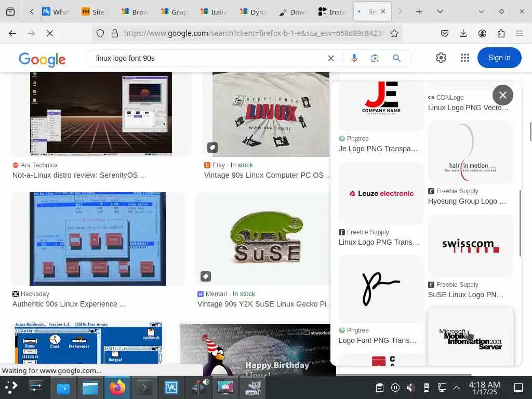Open the 'Authentic 90s Linux Experience' result
The image size is (532, 399).
coord(69,304)
